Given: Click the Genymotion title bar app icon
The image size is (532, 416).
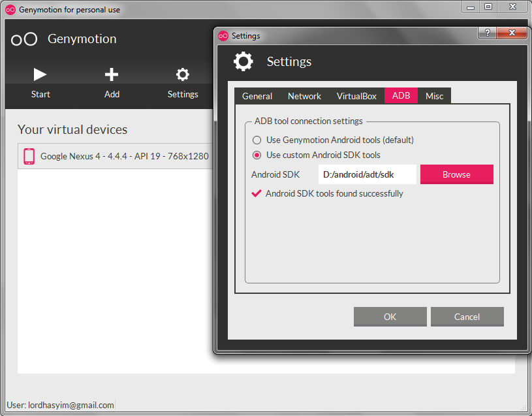Looking at the screenshot, I should [x=10, y=10].
